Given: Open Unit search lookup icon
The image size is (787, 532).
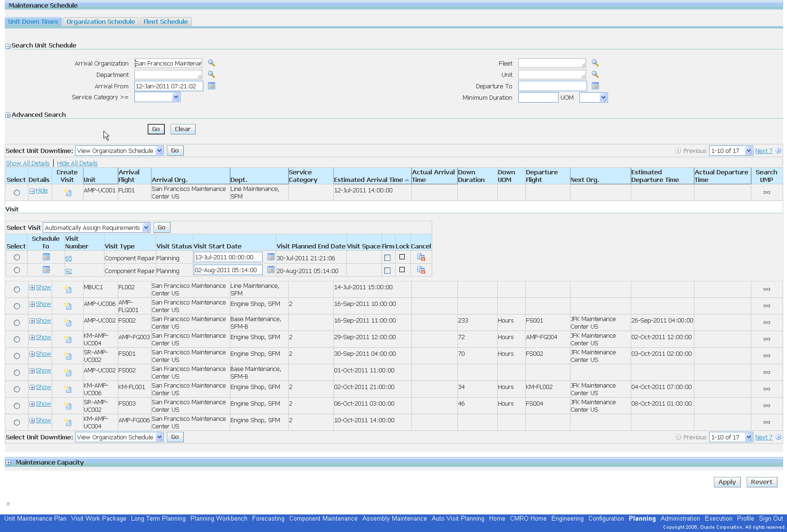Looking at the screenshot, I should point(595,75).
